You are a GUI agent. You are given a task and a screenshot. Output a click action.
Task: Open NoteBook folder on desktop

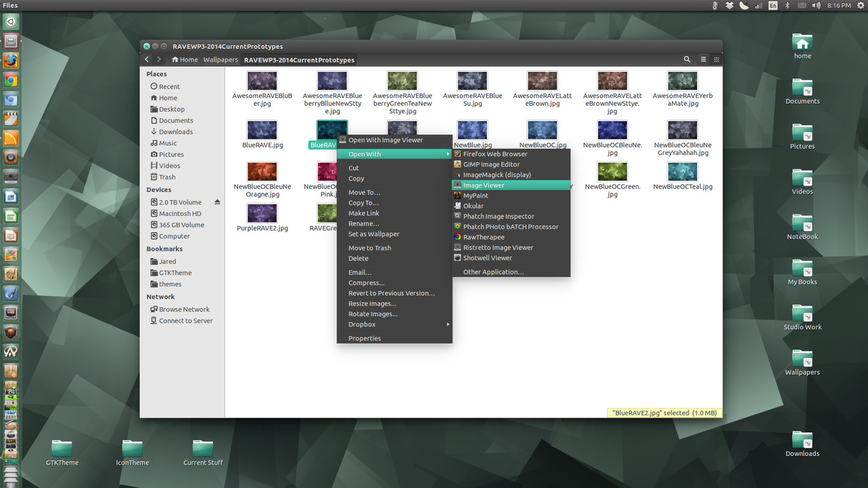click(803, 223)
